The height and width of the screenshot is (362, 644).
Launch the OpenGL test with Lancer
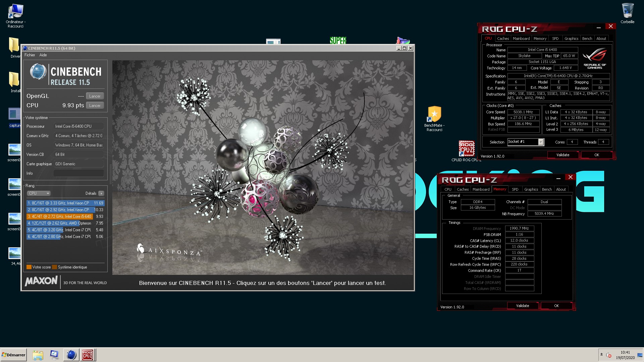click(95, 96)
